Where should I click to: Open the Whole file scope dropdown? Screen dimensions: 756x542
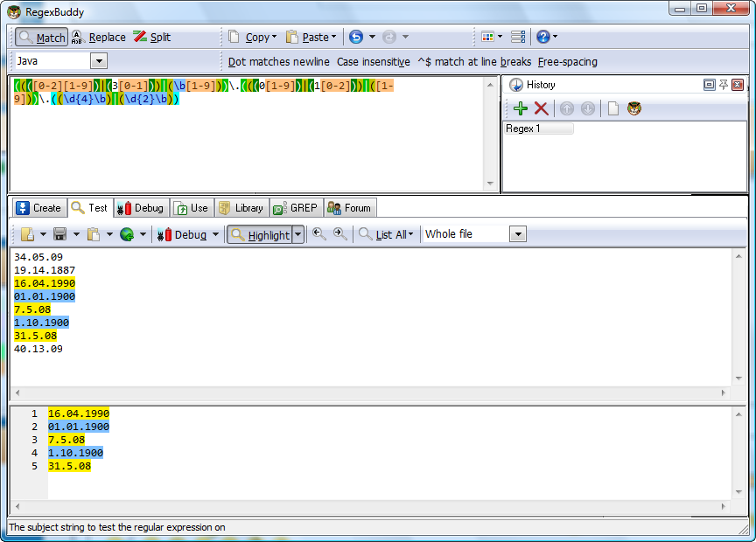coord(517,234)
